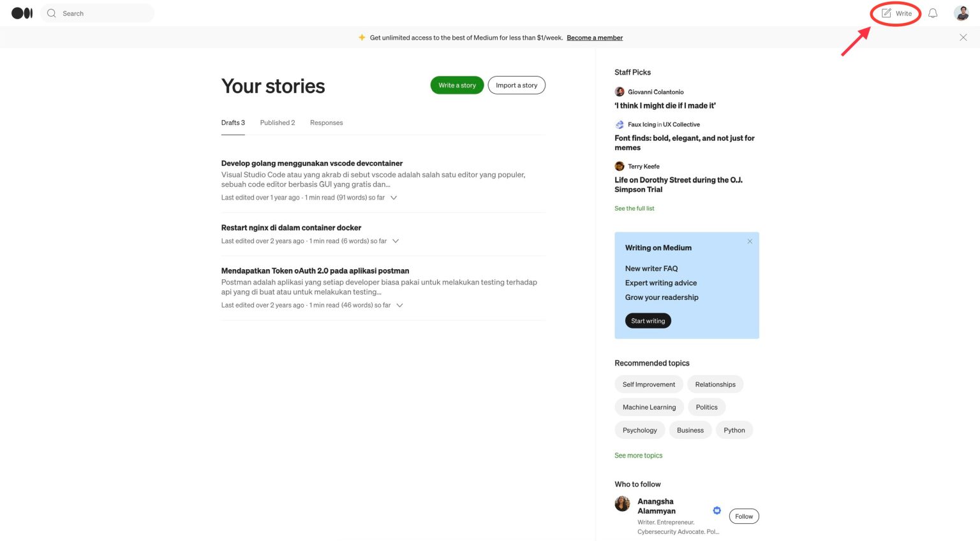Image resolution: width=980 pixels, height=541 pixels.
Task: Click the Write pencil icon
Action: point(886,13)
